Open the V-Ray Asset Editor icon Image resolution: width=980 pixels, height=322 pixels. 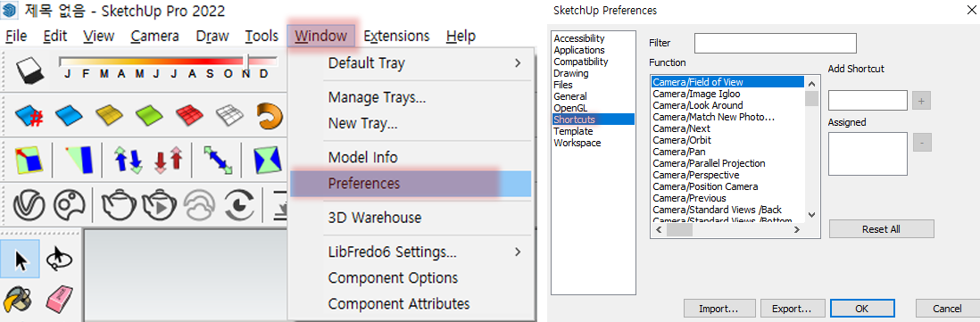click(28, 205)
